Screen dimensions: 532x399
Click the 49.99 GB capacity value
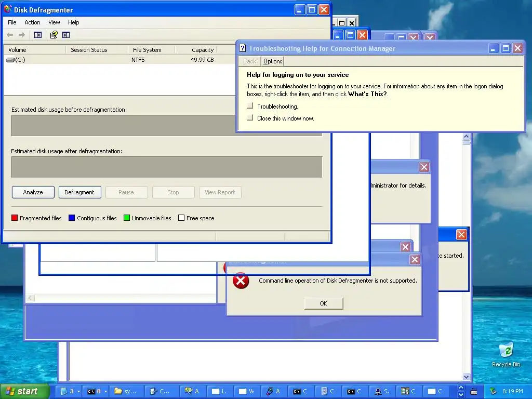[202, 60]
